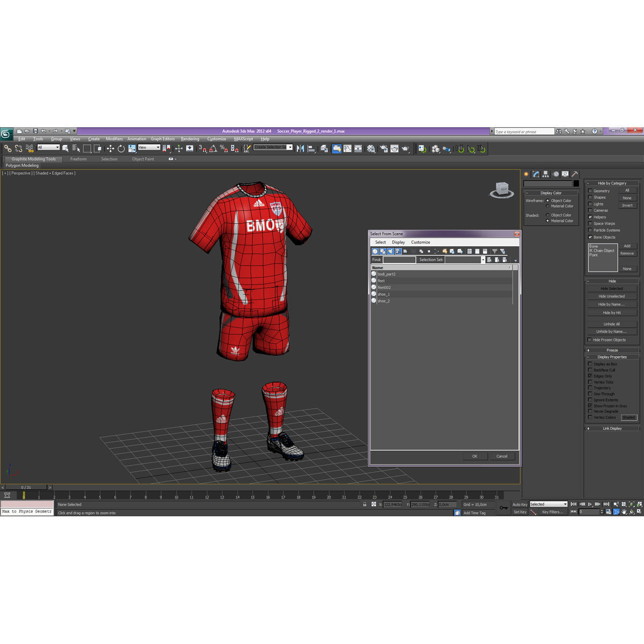Viewport: 644px width, 644px height.
Task: Open the Modifiers menu
Action: pos(114,139)
